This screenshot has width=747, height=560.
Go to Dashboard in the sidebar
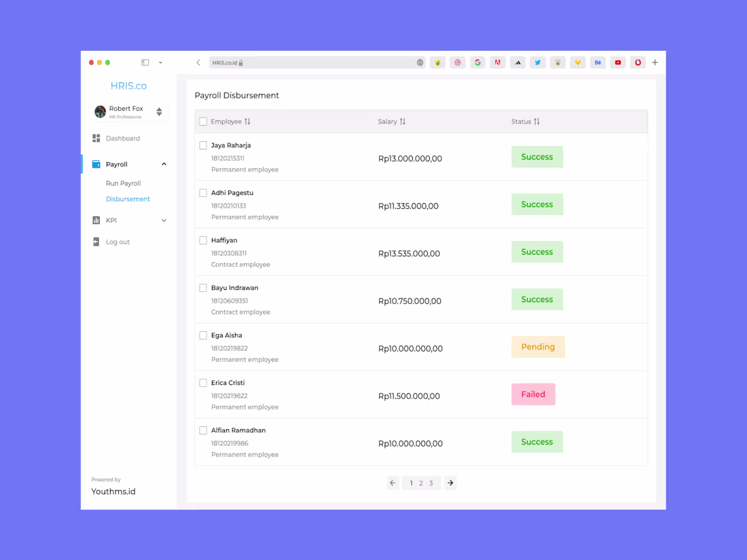[123, 138]
